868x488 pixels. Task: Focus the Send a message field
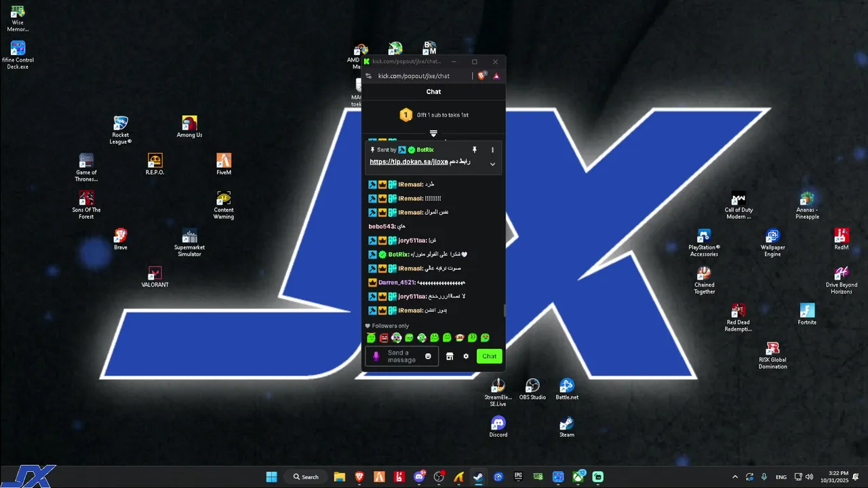click(x=401, y=357)
